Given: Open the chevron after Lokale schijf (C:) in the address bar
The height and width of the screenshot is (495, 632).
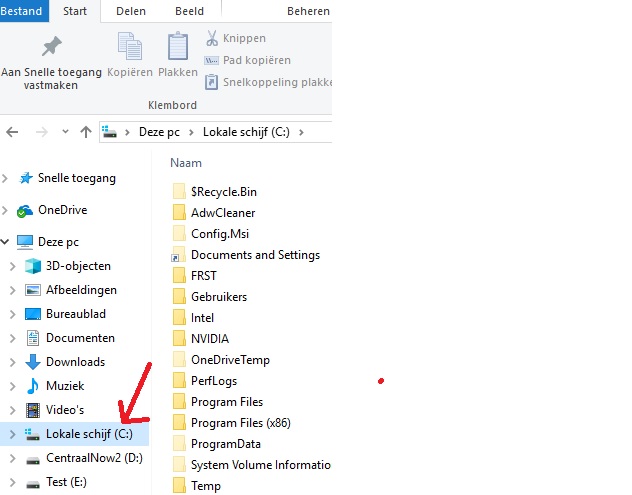Looking at the screenshot, I should (x=301, y=132).
